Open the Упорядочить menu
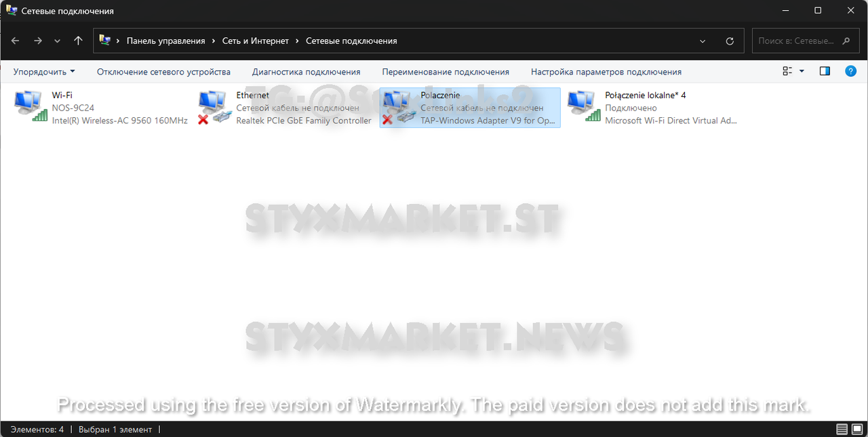This screenshot has height=437, width=868. (x=44, y=72)
